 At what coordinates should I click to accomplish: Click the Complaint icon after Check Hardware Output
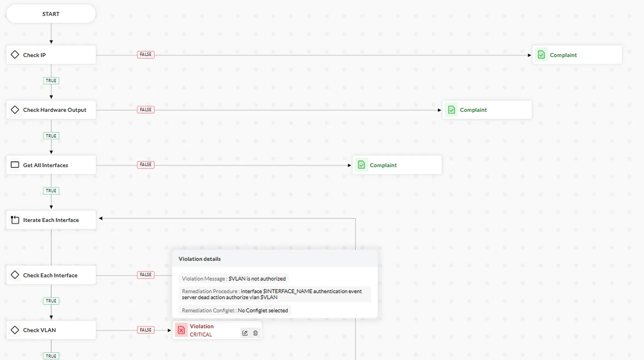[x=451, y=110]
